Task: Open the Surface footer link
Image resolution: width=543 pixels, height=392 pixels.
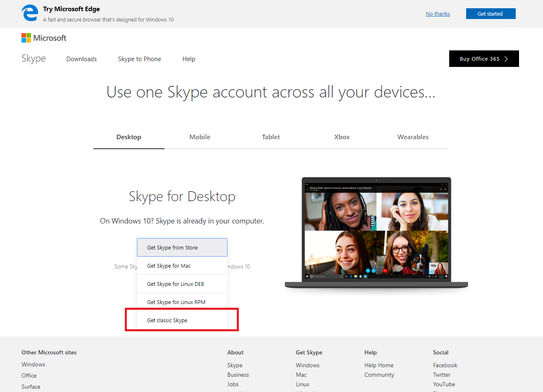Action: tap(31, 387)
